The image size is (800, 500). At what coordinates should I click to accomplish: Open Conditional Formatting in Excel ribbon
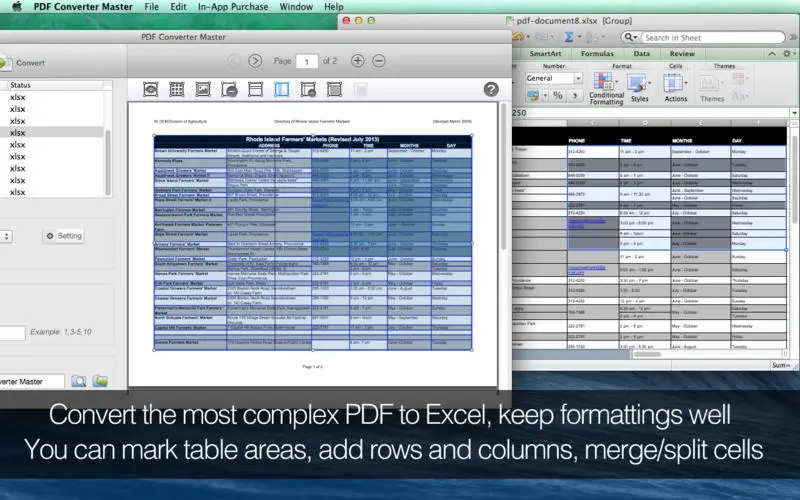click(x=606, y=88)
